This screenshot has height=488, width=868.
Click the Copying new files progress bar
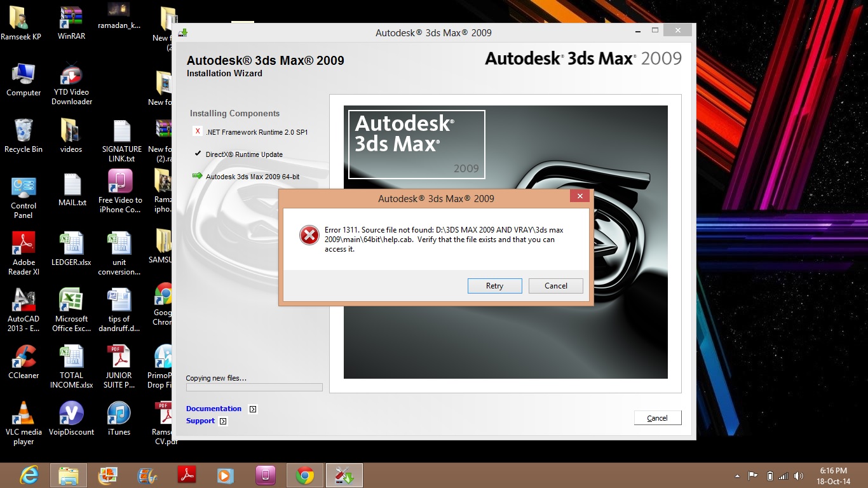[x=254, y=387]
